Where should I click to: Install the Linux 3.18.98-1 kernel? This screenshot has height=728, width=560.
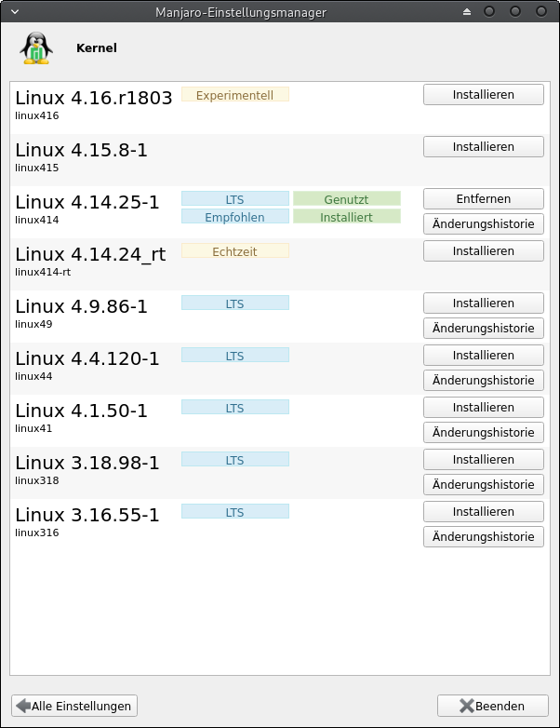(x=483, y=460)
